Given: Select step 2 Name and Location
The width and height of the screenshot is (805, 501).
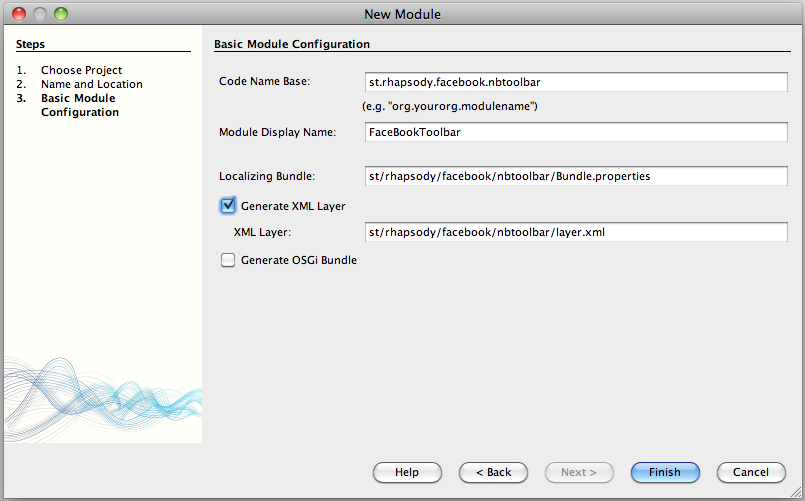Looking at the screenshot, I should pyautogui.click(x=91, y=84).
